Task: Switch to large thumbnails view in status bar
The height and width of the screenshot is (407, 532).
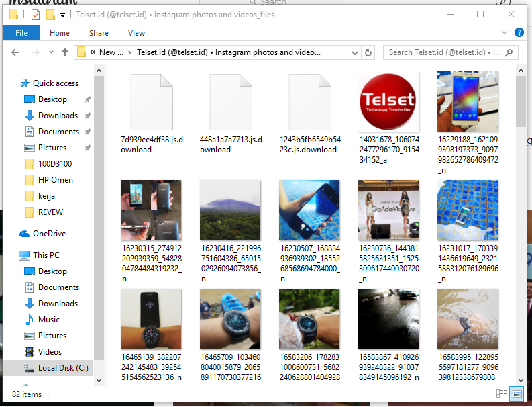Action: (x=516, y=394)
